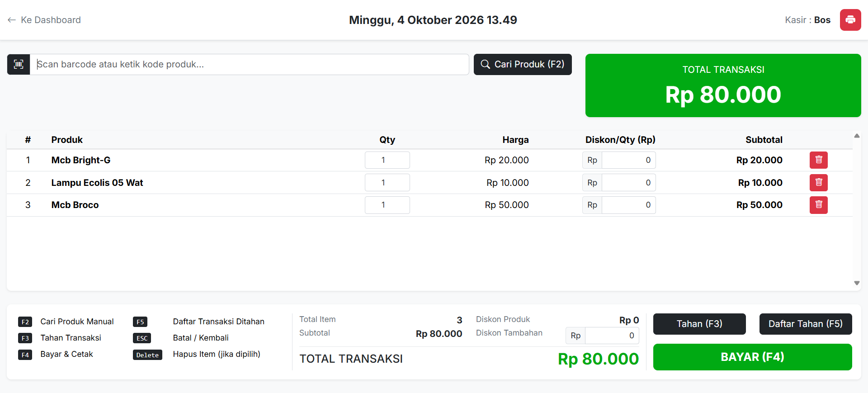Delete the Mcb Bright-G item
This screenshot has height=393, width=868.
coord(818,160)
